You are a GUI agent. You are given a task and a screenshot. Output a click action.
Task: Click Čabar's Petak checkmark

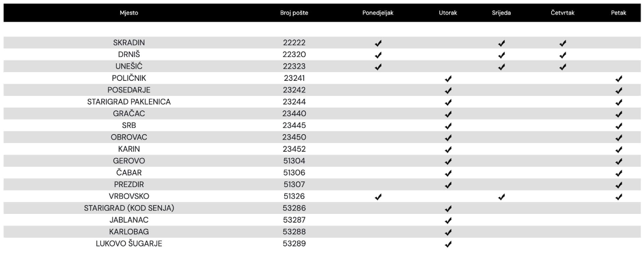click(618, 173)
